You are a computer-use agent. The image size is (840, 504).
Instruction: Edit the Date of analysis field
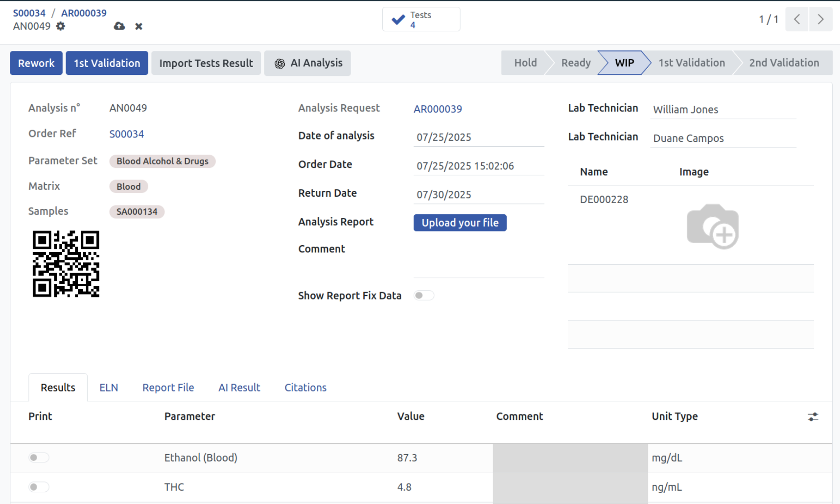coord(479,137)
